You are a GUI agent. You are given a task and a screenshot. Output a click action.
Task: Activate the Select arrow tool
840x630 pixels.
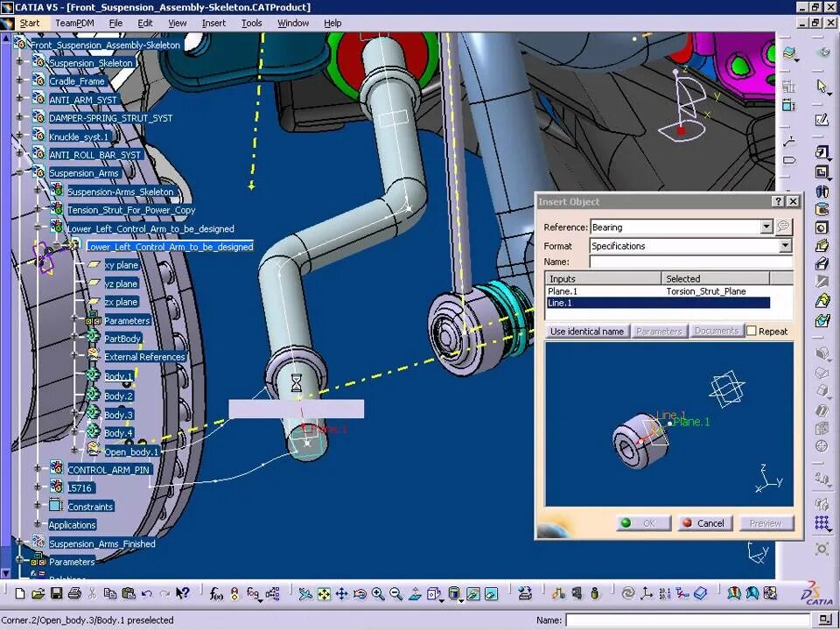pos(822,87)
